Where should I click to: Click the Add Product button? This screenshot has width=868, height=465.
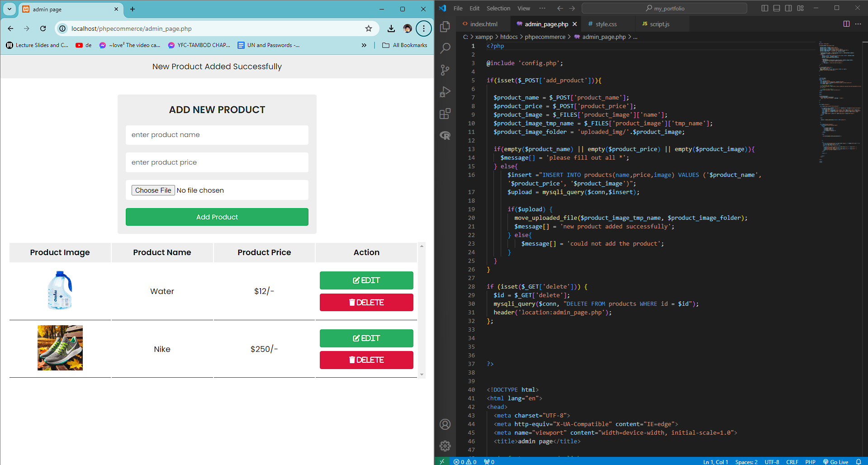[217, 217]
